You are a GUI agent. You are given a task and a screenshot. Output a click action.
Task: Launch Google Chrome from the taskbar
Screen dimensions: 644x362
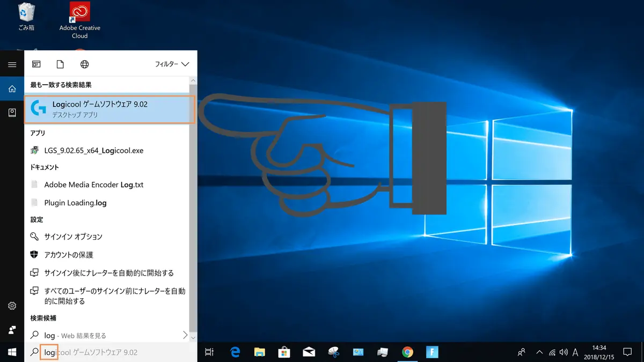coord(407,352)
